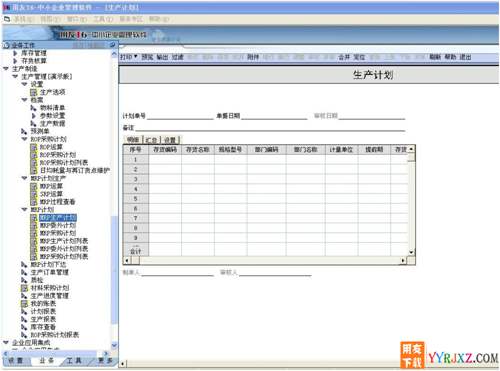Open the 打印 print dropdown
The width and height of the screenshot is (500, 371).
(129, 57)
